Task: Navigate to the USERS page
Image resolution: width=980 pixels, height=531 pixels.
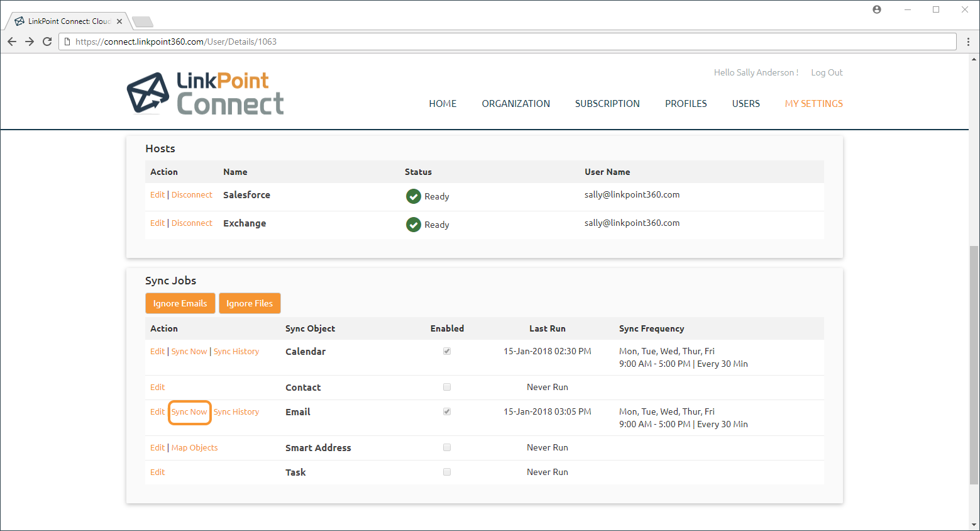Action: pos(746,104)
